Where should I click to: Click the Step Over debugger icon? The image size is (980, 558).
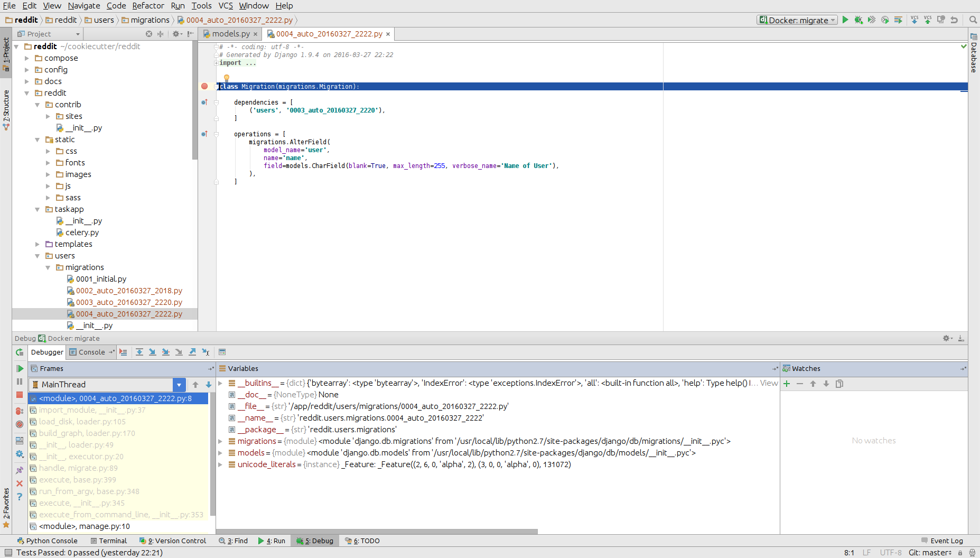[139, 352]
